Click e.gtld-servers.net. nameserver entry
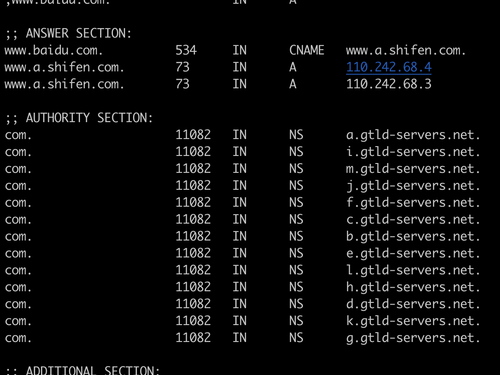 pyautogui.click(x=413, y=253)
